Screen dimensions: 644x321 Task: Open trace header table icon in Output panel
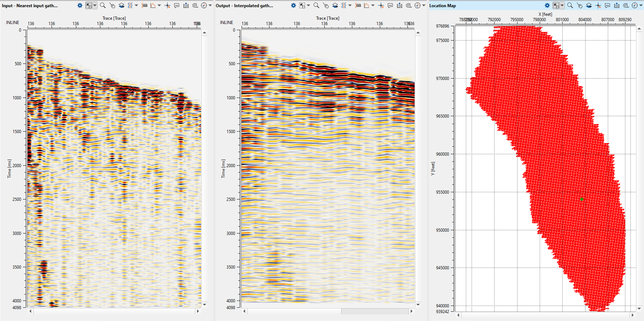click(x=358, y=5)
